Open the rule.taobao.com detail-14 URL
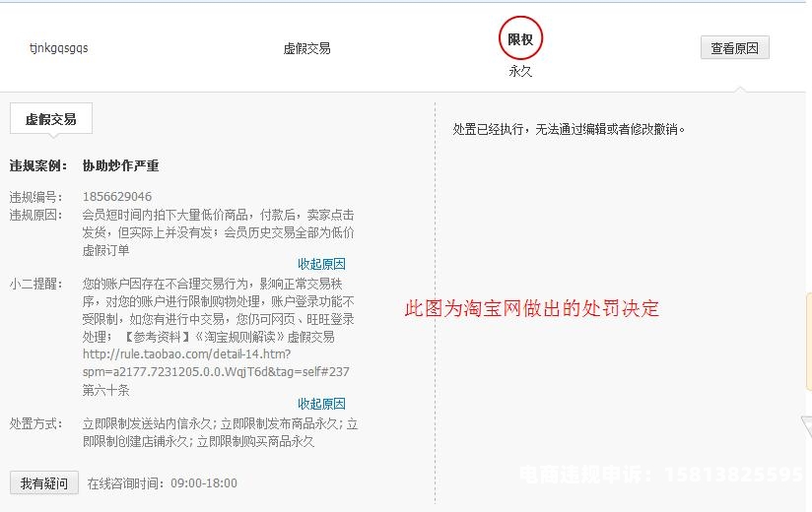This screenshot has width=812, height=512. coord(216,362)
